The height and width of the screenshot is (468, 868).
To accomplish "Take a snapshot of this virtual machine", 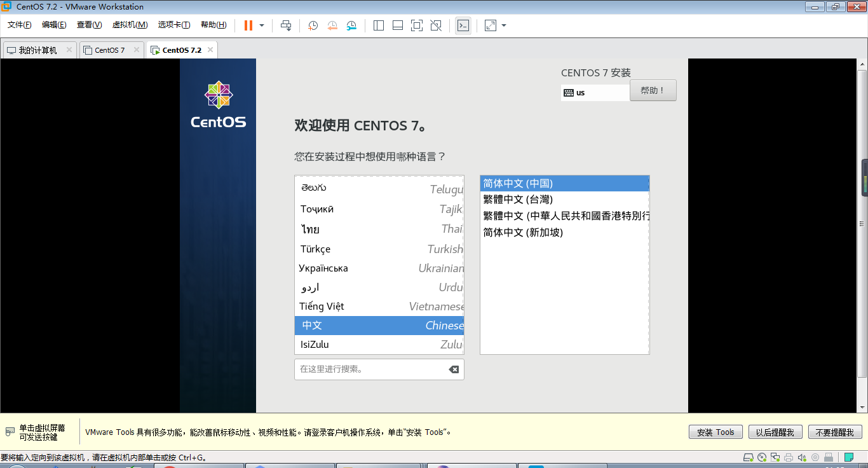I will [313, 25].
